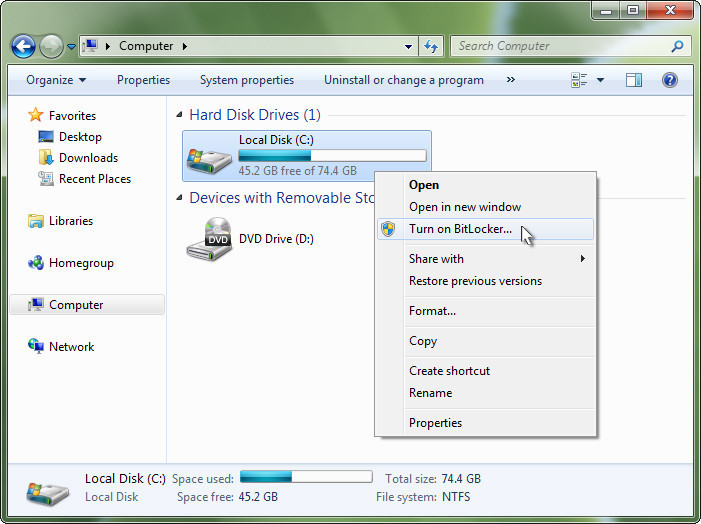Click the Back navigation arrow button
Image resolution: width=701 pixels, height=524 pixels.
tap(24, 46)
